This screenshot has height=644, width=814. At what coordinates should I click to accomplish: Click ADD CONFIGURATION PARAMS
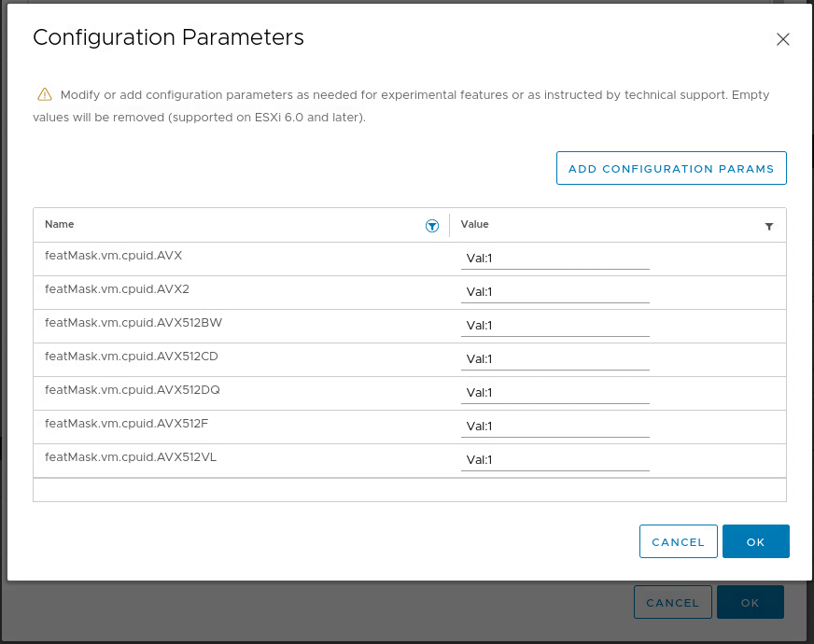pos(671,168)
